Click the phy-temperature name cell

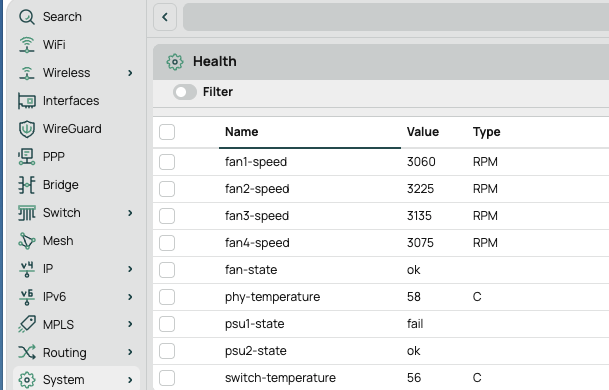(x=273, y=297)
